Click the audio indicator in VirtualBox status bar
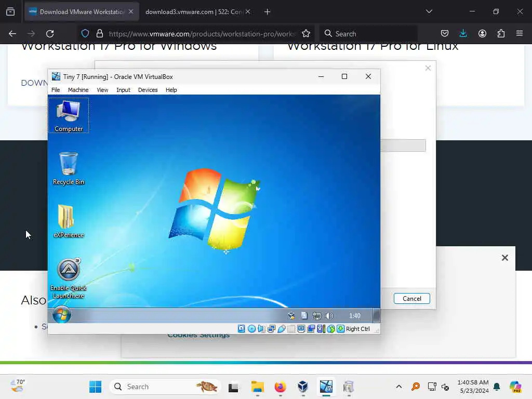The width and height of the screenshot is (532, 399). [261, 329]
